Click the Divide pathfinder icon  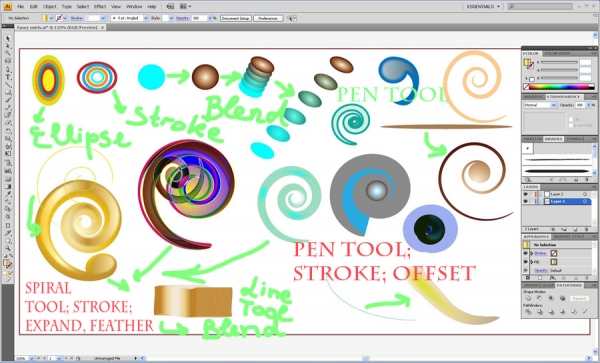tap(528, 312)
